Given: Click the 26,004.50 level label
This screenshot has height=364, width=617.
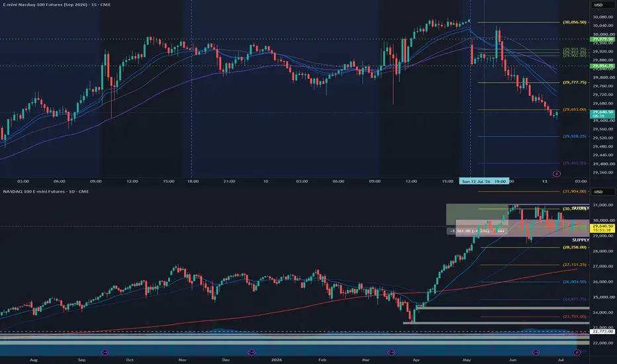Looking at the screenshot, I should coord(575,282).
